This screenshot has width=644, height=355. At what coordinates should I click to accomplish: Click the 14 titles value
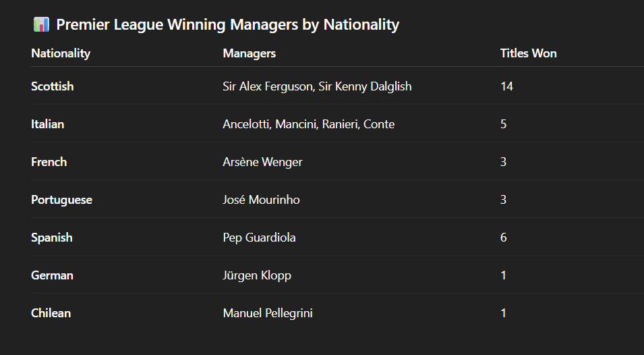point(507,86)
